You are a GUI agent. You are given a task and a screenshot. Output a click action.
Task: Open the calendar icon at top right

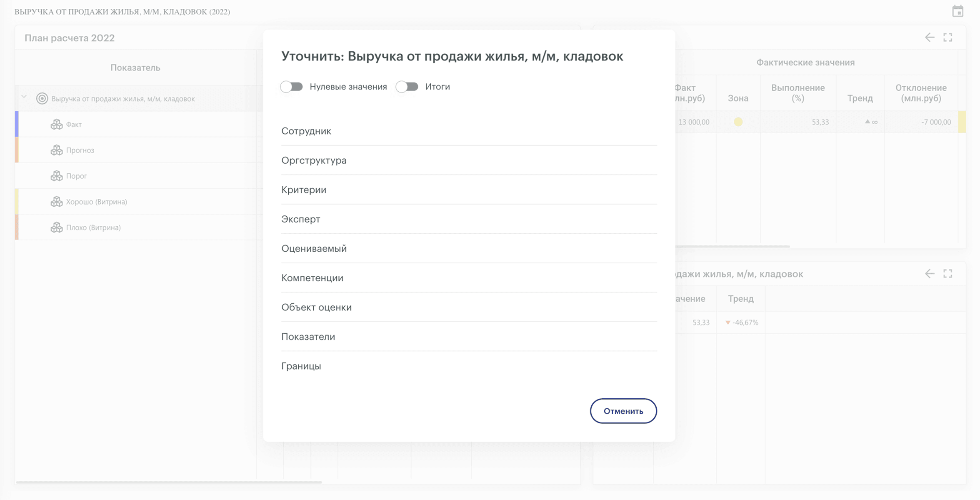pos(957,11)
